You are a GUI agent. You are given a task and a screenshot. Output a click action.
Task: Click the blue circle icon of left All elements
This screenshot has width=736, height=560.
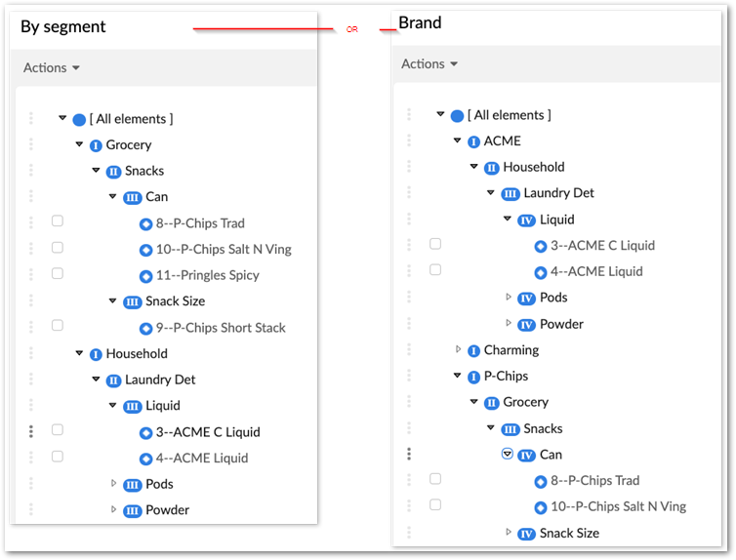click(79, 119)
